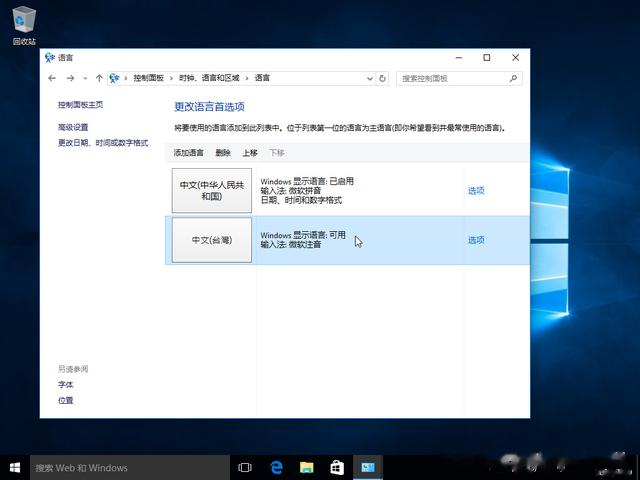Close the 语言 window
This screenshot has height=480, width=640.
point(516,58)
